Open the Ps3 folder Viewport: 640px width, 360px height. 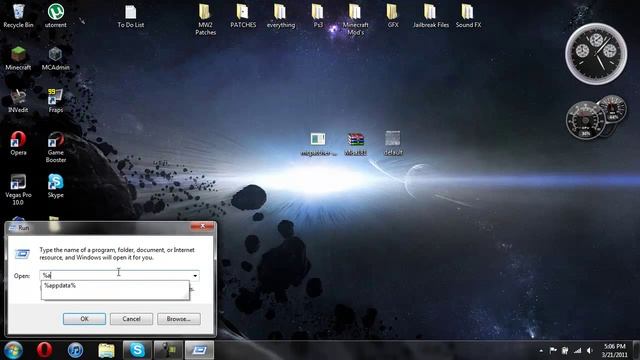318,16
